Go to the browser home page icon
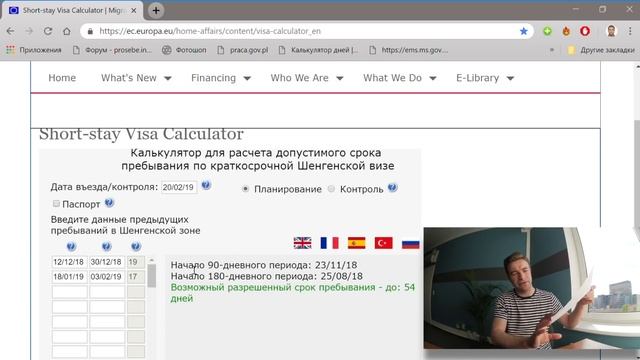 point(67,31)
